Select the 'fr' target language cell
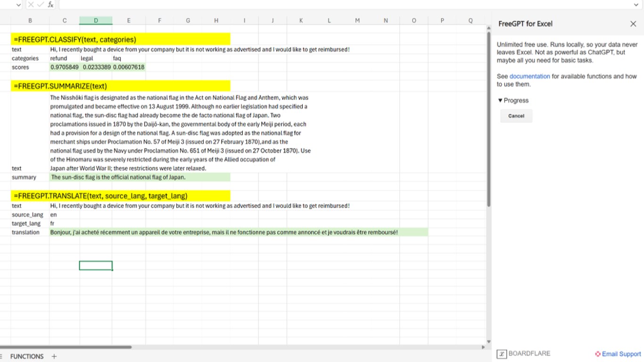This screenshot has height=362, width=644. 65,223
